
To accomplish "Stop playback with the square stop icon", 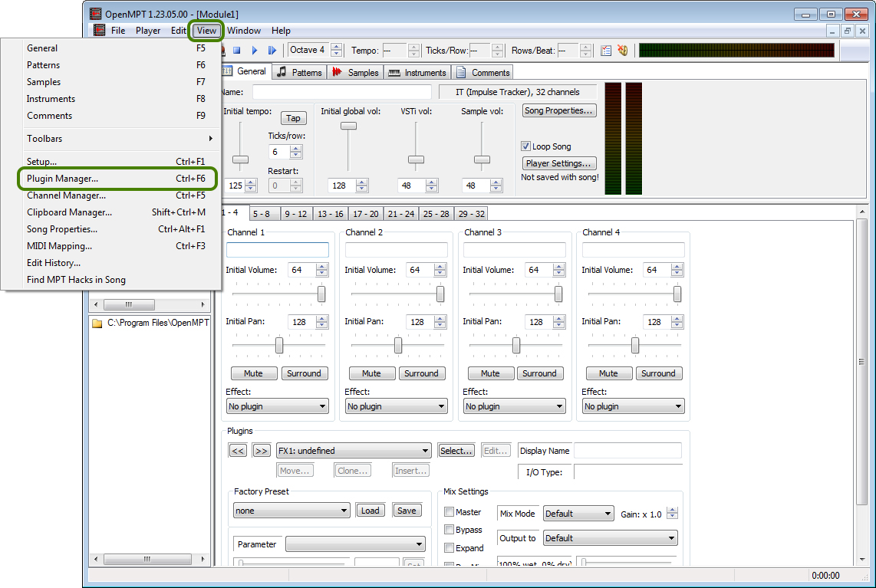I will click(237, 51).
